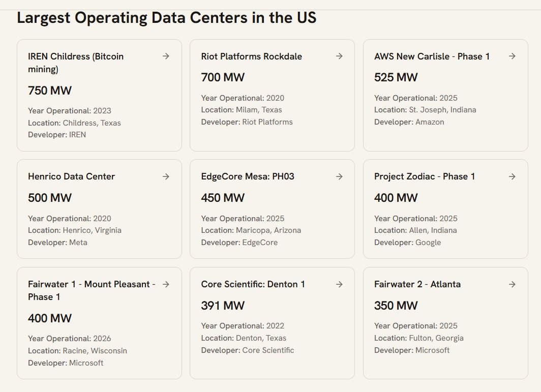This screenshot has height=392, width=541.
Task: Select Fairwater 1 - Mount Pleasant title
Action: coord(92,290)
